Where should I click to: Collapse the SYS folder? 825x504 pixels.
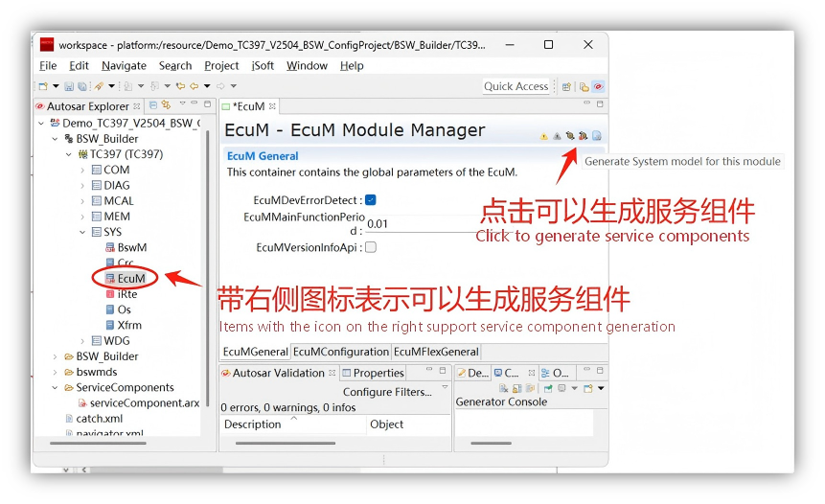point(82,232)
